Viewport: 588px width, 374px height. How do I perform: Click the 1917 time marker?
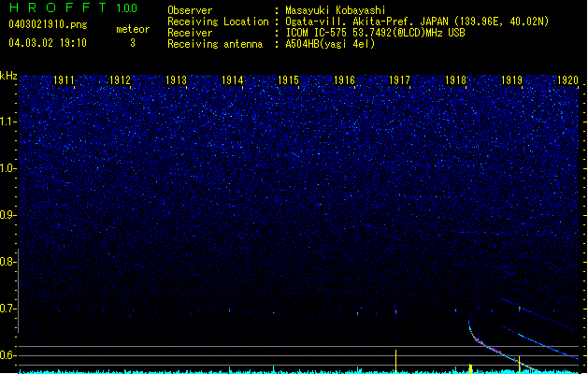tap(400, 80)
